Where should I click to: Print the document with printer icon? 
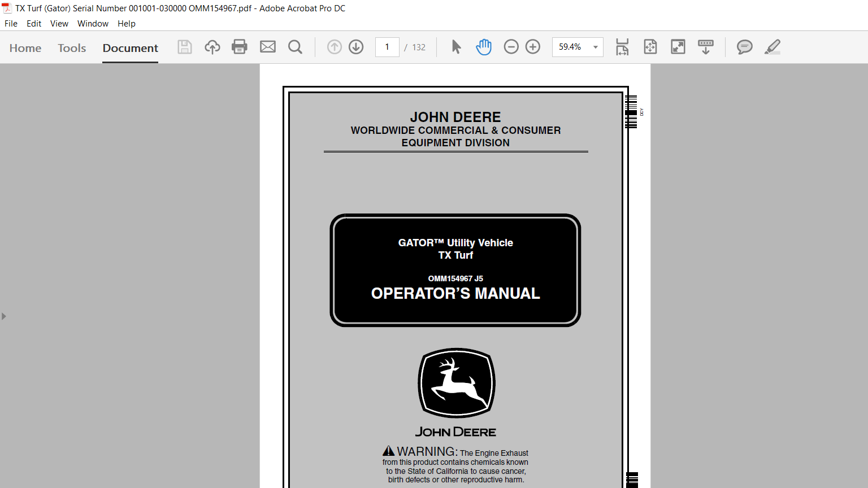[x=240, y=47]
